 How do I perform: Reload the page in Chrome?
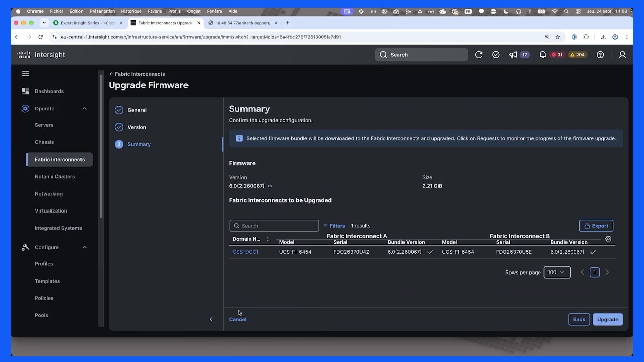click(41, 37)
